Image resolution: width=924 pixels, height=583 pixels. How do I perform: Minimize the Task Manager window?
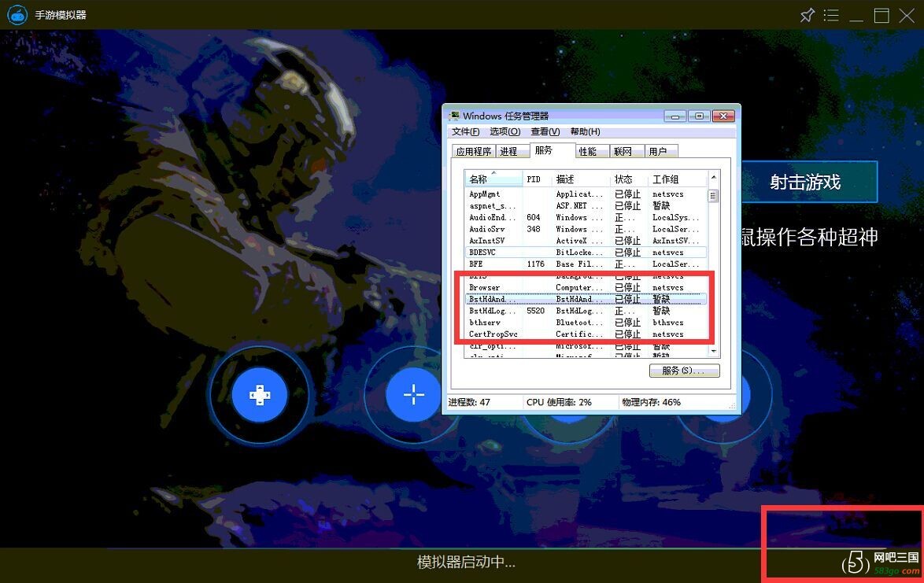tap(675, 116)
